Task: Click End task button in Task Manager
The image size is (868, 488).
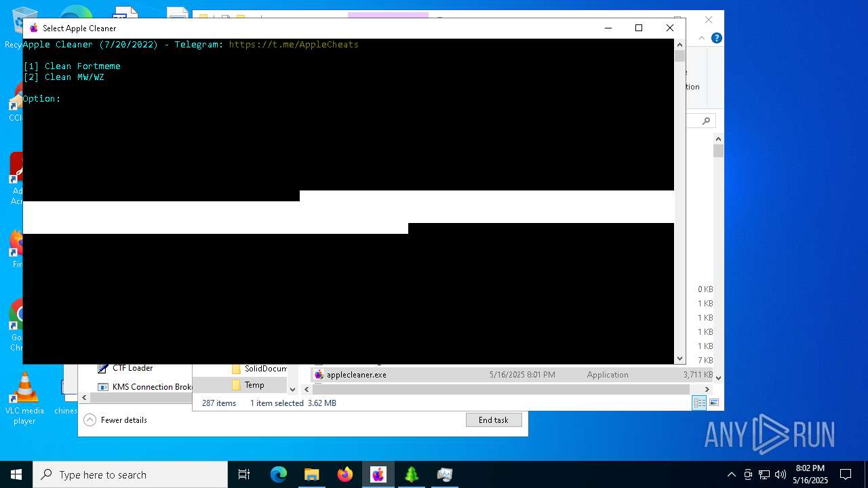Action: [494, 420]
